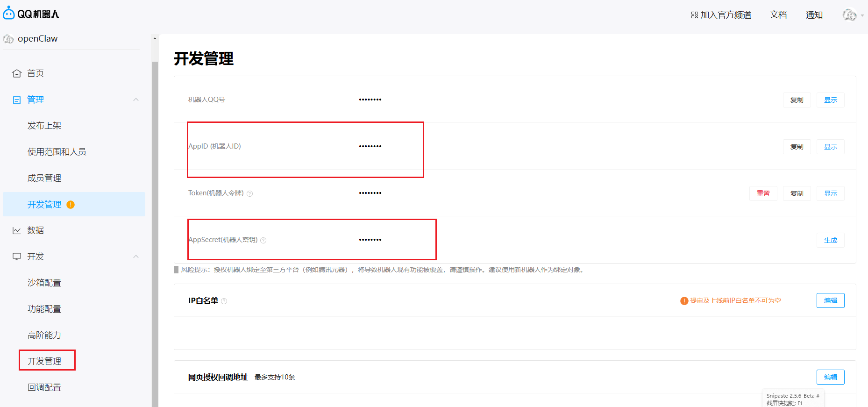Viewport: 868px width, 407px height.
Task: Open the user avatar menu
Action: (849, 15)
